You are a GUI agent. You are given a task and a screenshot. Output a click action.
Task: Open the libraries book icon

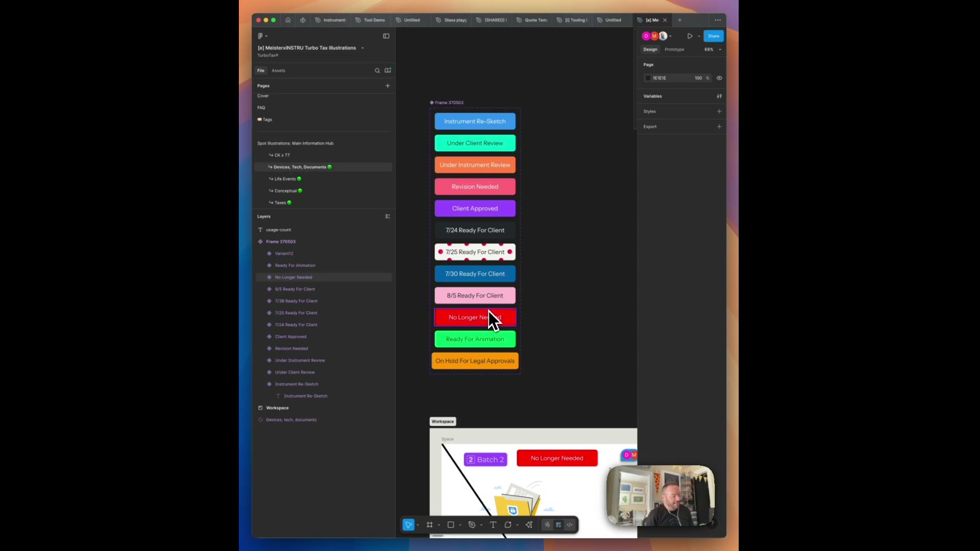pyautogui.click(x=388, y=70)
